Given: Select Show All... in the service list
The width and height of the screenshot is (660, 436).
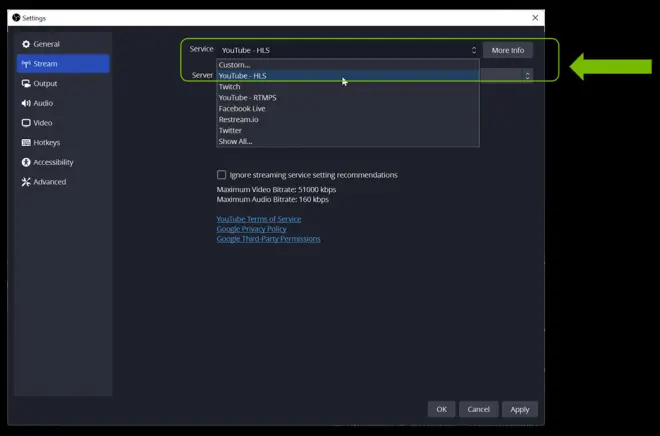Looking at the screenshot, I should click(348, 141).
